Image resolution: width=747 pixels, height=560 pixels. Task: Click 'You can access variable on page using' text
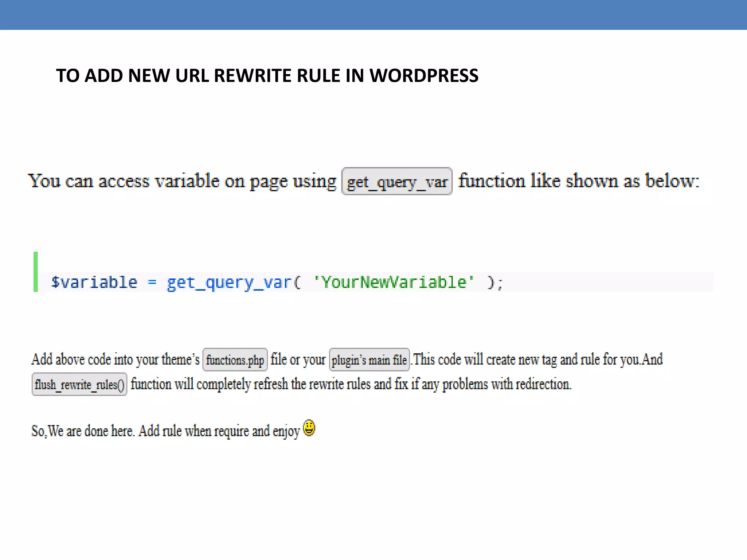pyautogui.click(x=182, y=181)
